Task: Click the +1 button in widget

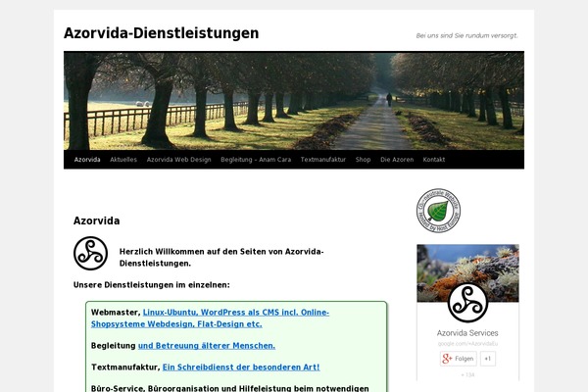Action: pyautogui.click(x=488, y=359)
